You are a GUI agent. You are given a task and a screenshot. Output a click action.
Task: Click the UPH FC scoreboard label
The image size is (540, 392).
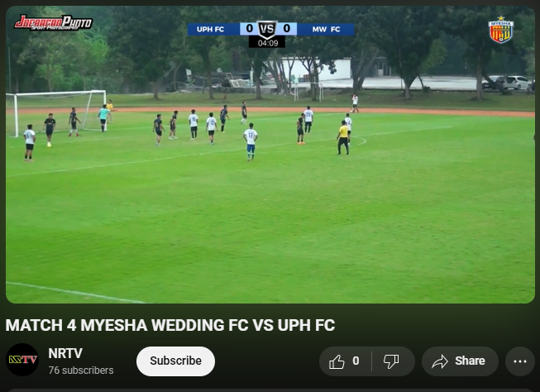click(x=210, y=29)
